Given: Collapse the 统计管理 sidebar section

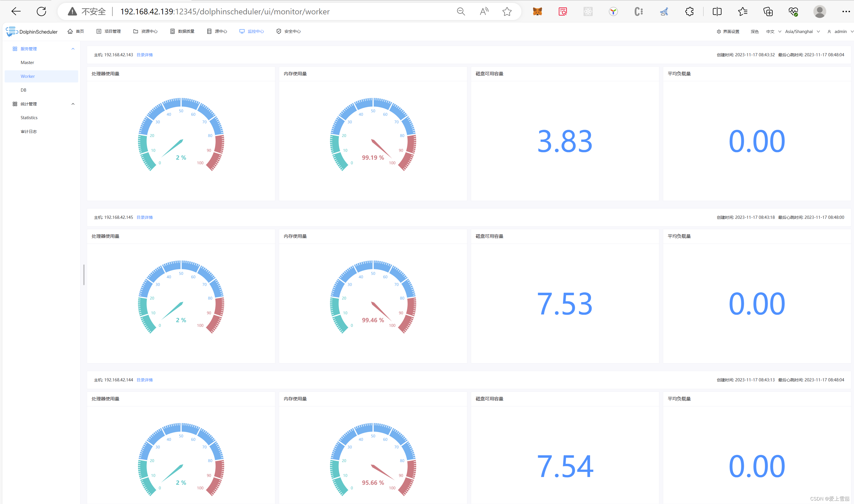Looking at the screenshot, I should [x=73, y=104].
